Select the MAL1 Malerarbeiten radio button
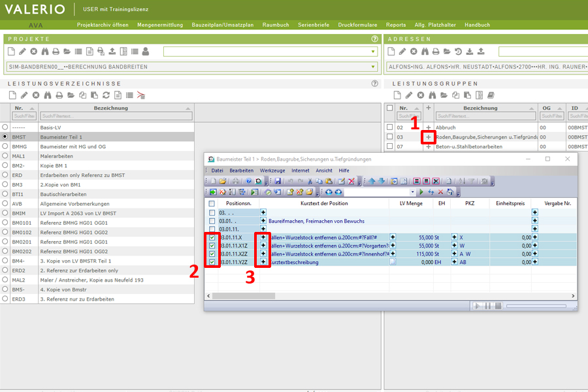The width and height of the screenshot is (588, 392). (6, 156)
